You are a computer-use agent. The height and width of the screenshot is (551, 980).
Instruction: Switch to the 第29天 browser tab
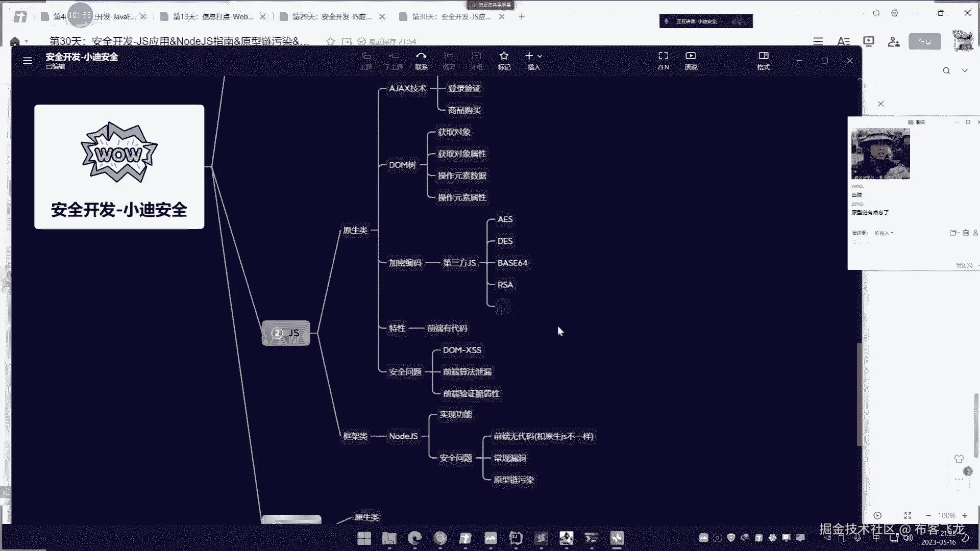coord(332,17)
